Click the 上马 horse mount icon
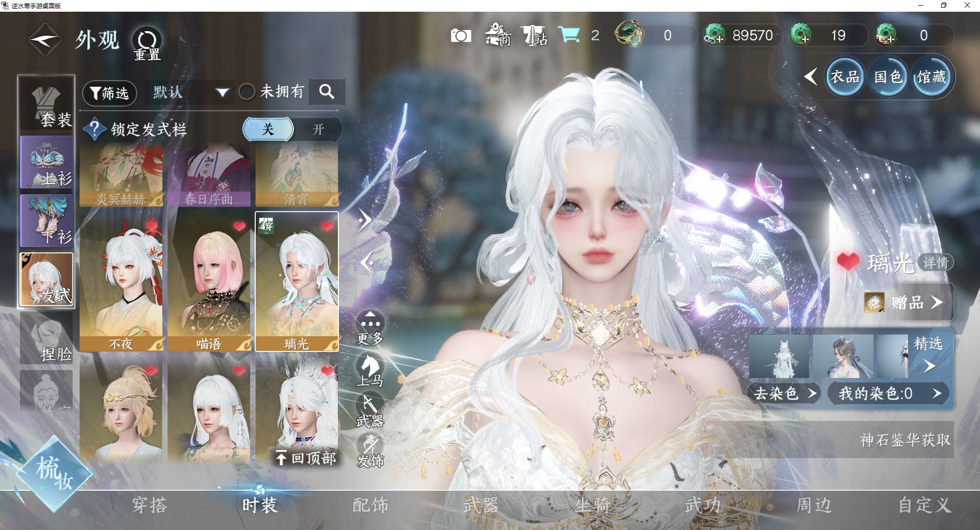 tap(370, 370)
